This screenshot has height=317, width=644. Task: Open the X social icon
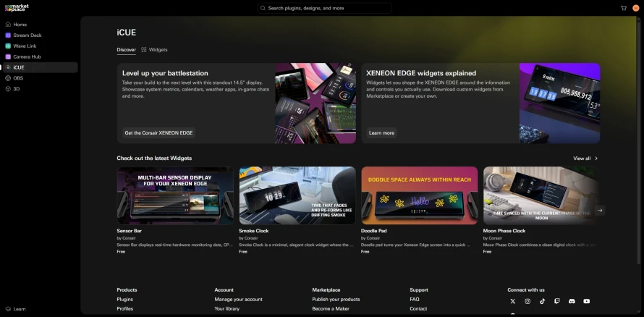[512, 301]
